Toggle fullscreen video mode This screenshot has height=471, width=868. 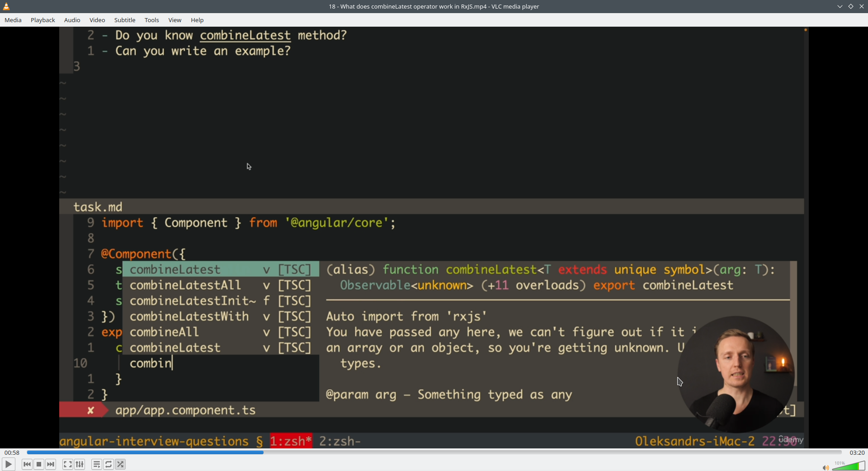tap(68, 464)
